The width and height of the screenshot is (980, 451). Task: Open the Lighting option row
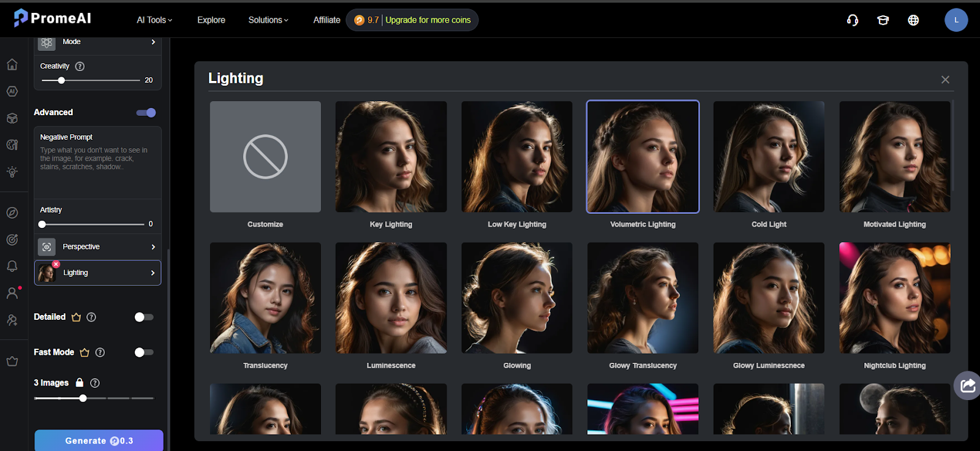pos(97,273)
